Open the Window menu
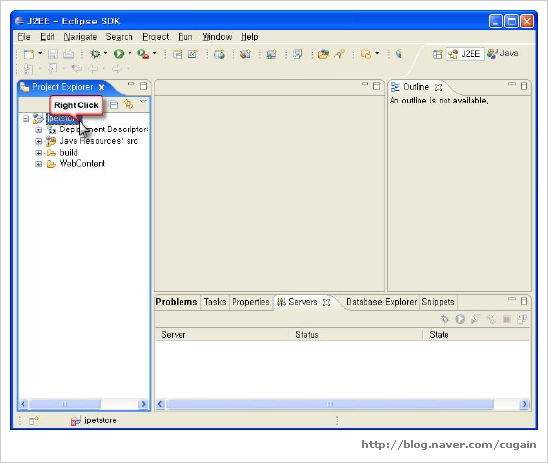548x463 pixels. pyautogui.click(x=217, y=37)
